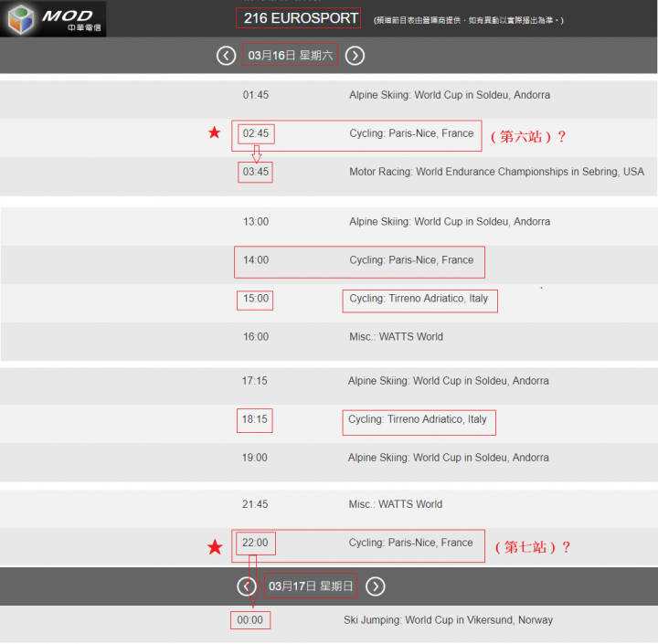658x644 pixels.
Task: Click the 18:15 time entry
Action: pos(255,419)
